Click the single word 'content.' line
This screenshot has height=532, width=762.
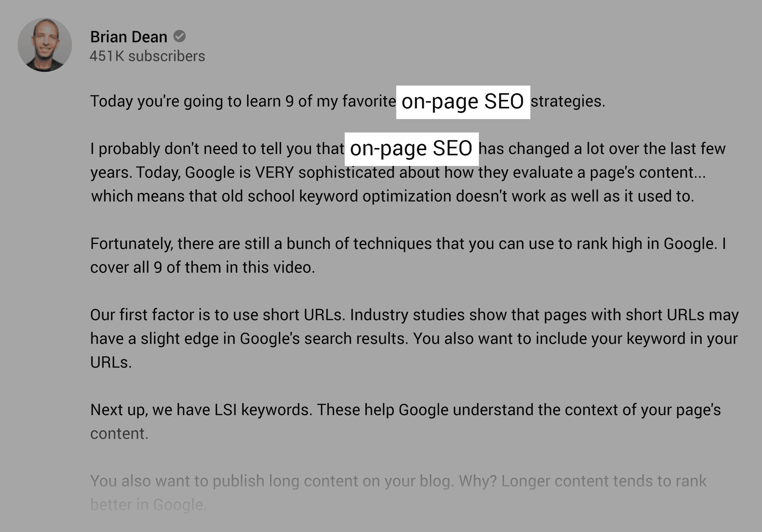(x=119, y=434)
